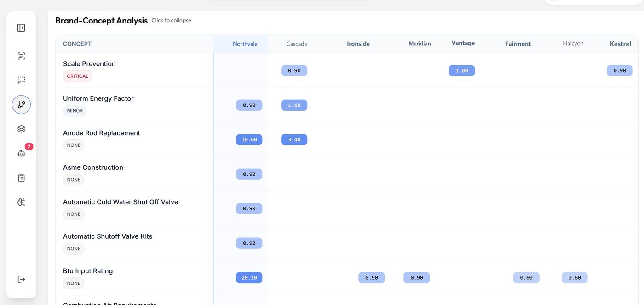Toggle the sidebar panel icon
Screen dimensions: 644x305
pyautogui.click(x=21, y=28)
